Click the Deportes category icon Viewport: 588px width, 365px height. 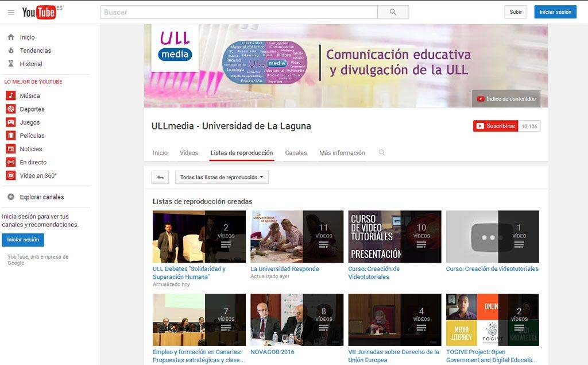pyautogui.click(x=10, y=109)
